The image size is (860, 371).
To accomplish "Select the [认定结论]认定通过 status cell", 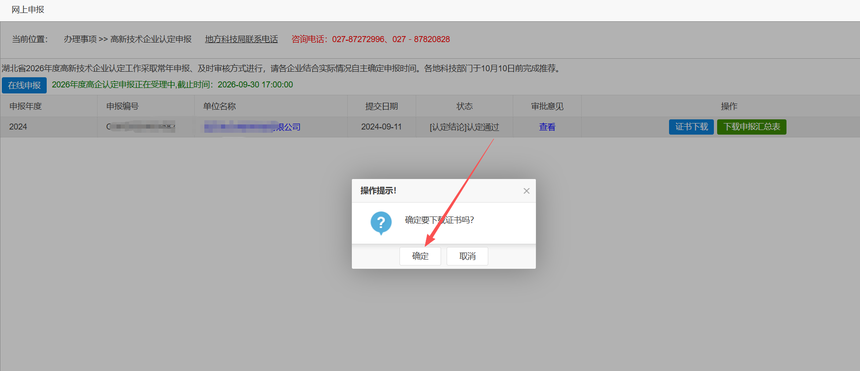I will (464, 127).
